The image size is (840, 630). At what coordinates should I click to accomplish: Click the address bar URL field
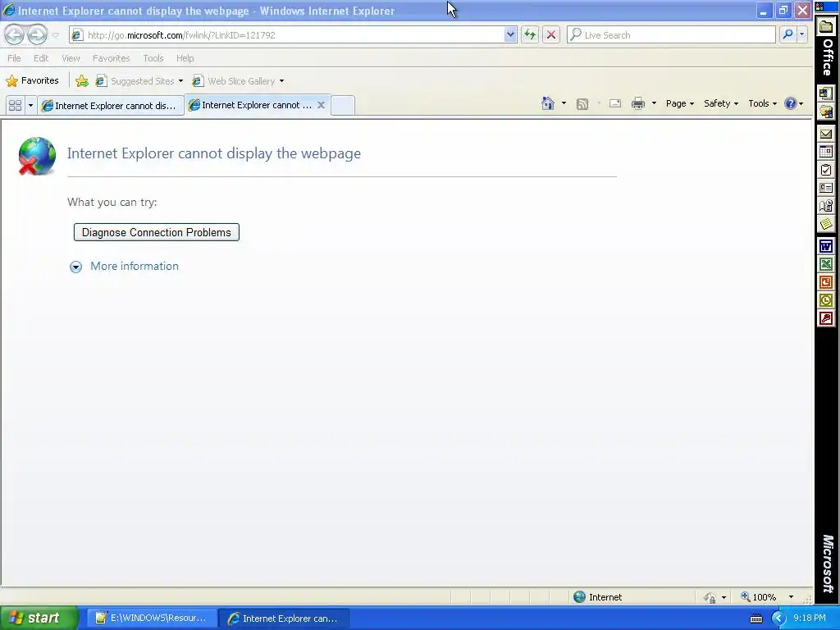click(287, 34)
